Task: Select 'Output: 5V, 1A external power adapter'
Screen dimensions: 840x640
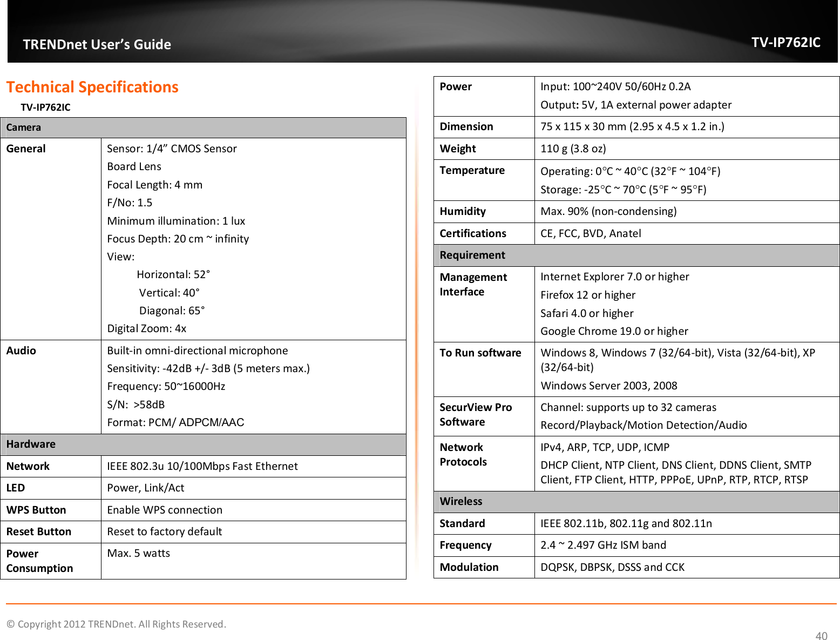Action: pyautogui.click(x=636, y=105)
